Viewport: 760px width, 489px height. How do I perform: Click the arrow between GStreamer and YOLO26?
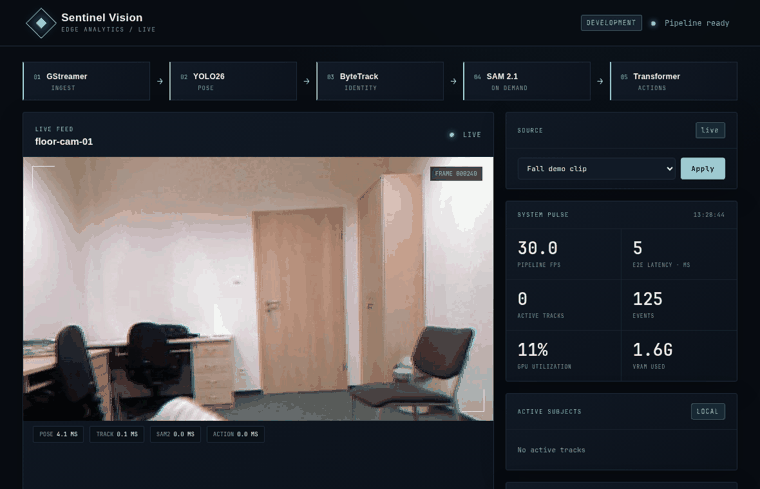160,81
